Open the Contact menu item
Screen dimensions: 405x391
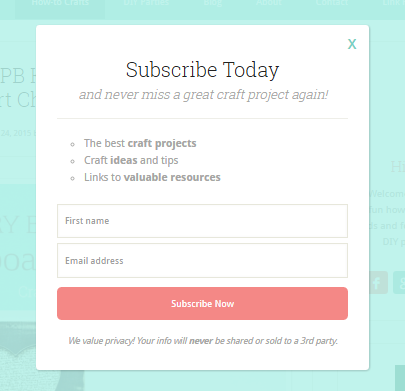point(332,3)
